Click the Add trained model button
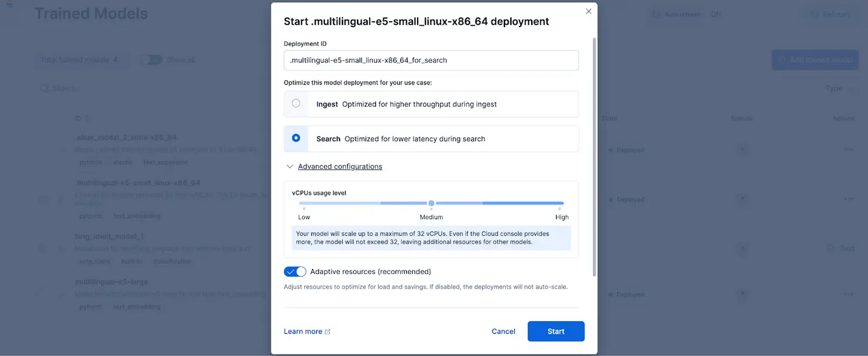 pos(815,60)
